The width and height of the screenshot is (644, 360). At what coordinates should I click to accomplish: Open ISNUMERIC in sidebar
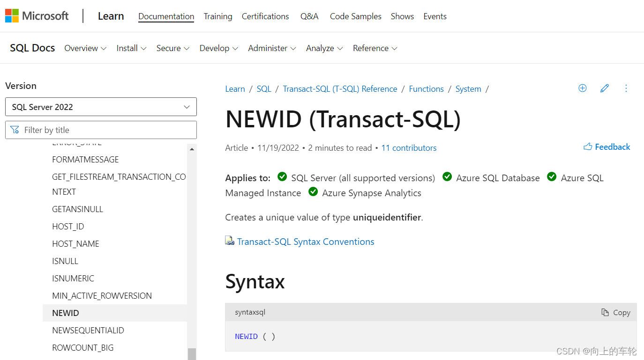[73, 279]
